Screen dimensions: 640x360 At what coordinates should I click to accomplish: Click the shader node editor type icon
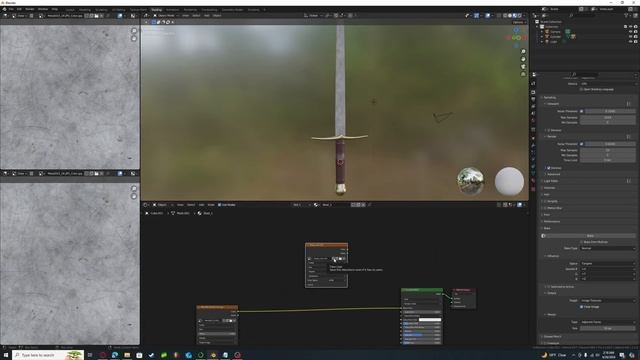(x=146, y=205)
